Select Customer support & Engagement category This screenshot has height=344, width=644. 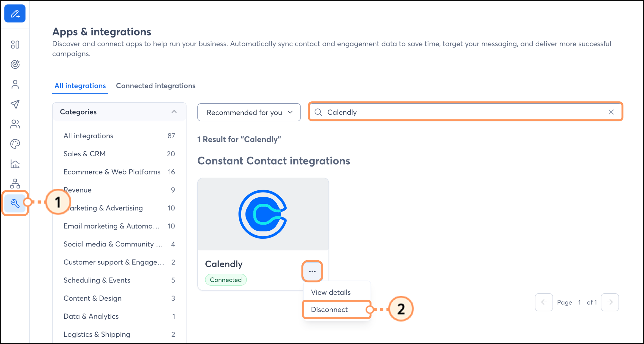coord(119,262)
